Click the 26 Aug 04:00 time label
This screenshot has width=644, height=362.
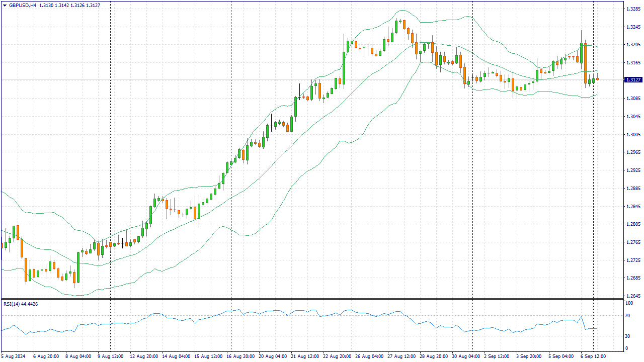pyautogui.click(x=369, y=356)
